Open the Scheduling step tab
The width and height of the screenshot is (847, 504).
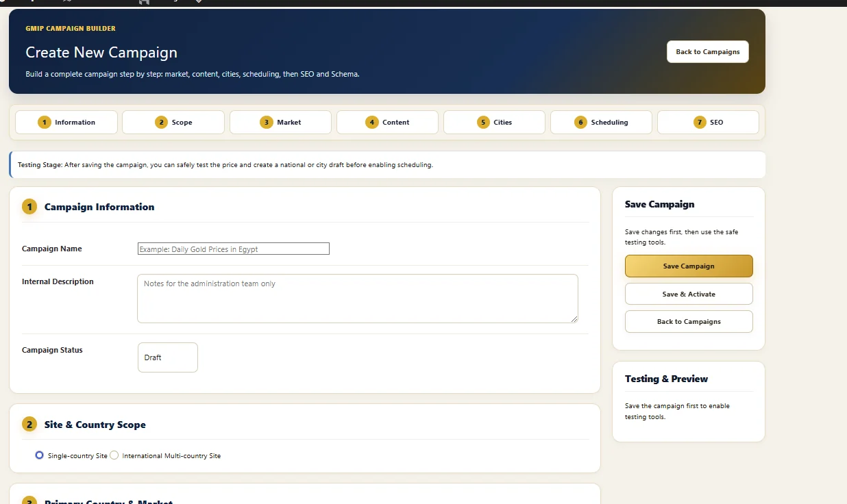[x=601, y=123]
